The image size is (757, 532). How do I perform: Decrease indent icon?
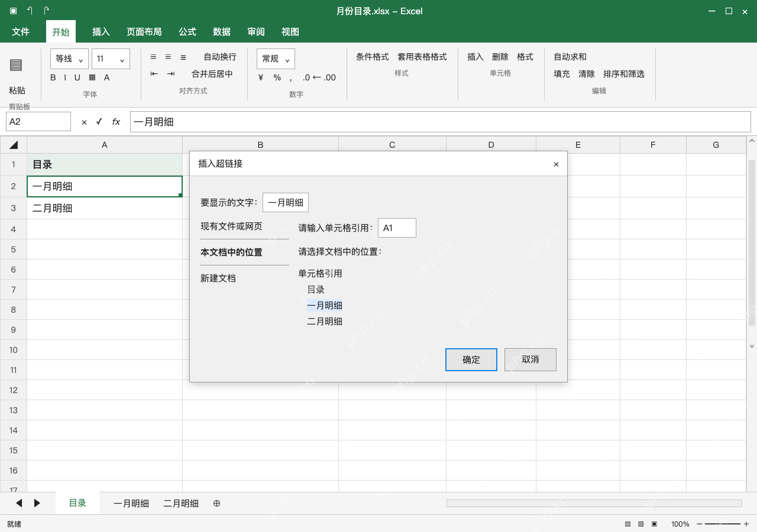tap(154, 74)
